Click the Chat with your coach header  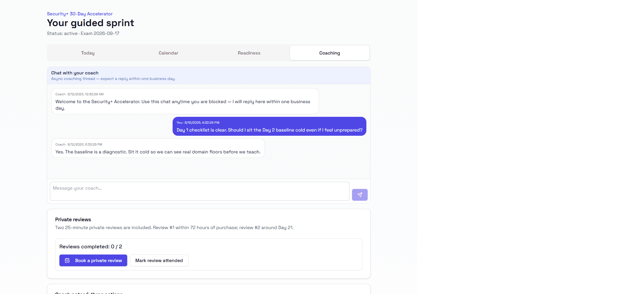[x=75, y=73]
